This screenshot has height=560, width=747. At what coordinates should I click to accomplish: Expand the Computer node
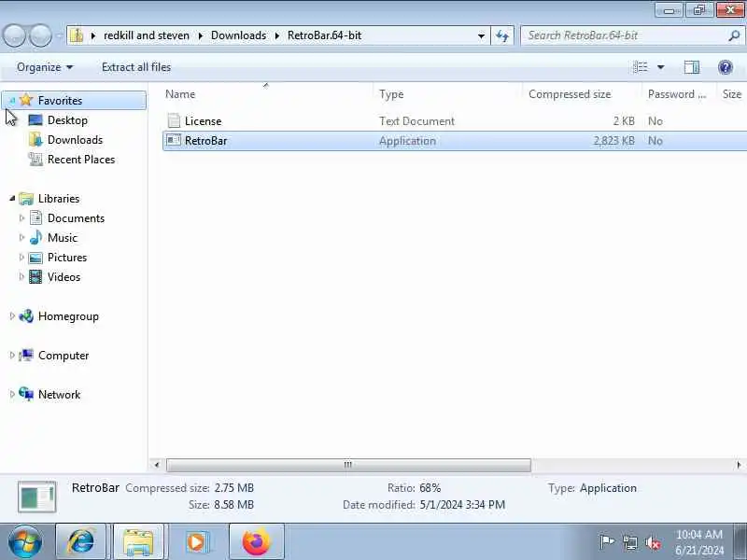click(x=12, y=356)
